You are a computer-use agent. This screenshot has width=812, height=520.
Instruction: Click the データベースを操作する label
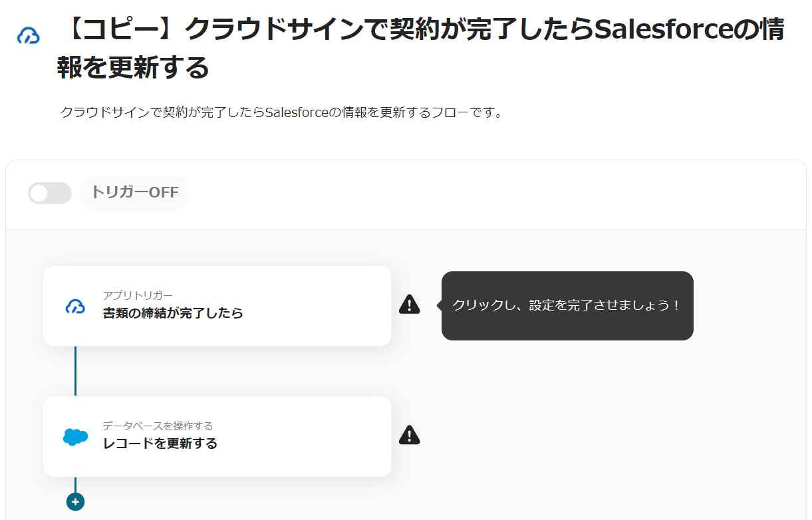tap(158, 426)
